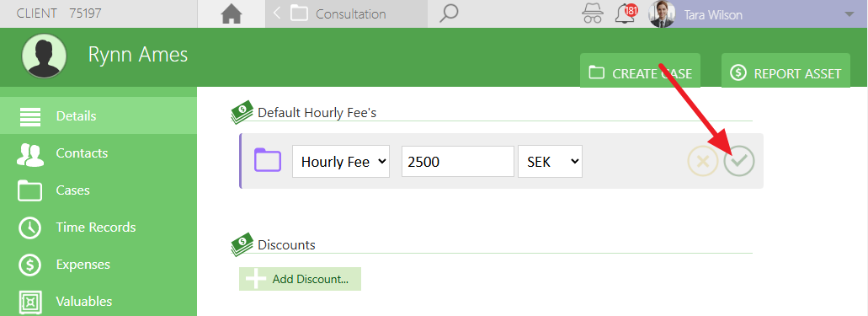Expand the Tara Wilson user menu arrow

click(849, 14)
